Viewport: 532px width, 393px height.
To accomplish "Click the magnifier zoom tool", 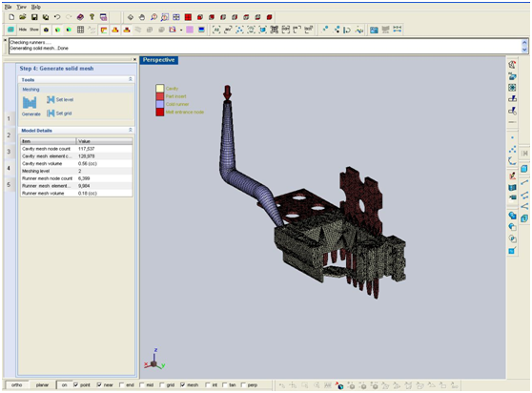I will pyautogui.click(x=153, y=17).
